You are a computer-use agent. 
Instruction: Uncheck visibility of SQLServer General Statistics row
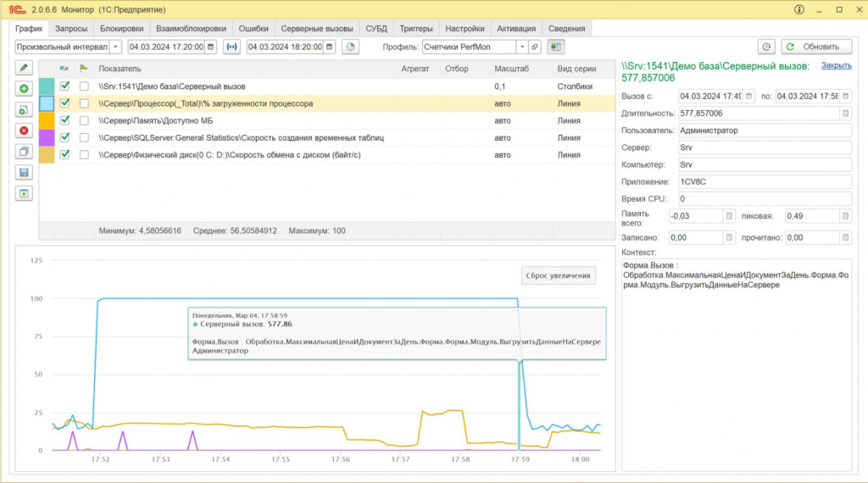64,138
